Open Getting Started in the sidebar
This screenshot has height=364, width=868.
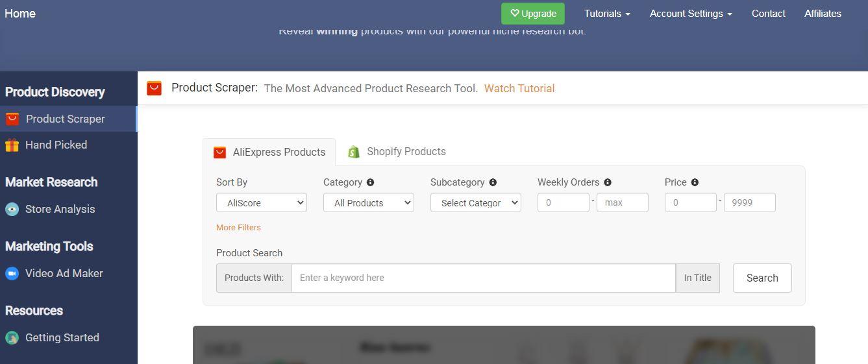[x=68, y=337]
